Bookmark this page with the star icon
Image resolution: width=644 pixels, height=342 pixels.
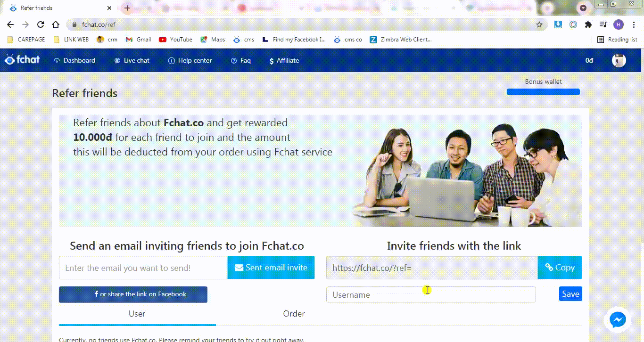click(x=539, y=24)
